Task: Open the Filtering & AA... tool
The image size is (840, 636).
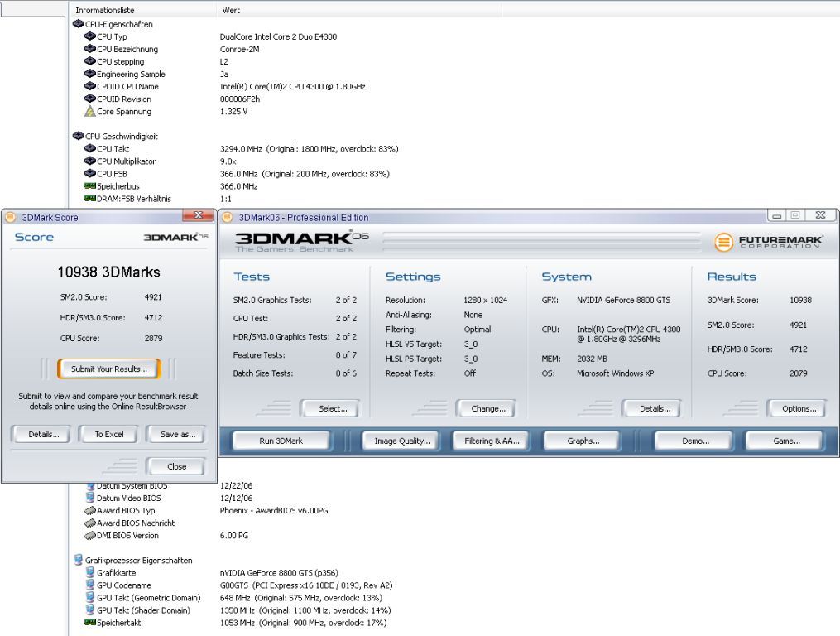Action: (492, 441)
